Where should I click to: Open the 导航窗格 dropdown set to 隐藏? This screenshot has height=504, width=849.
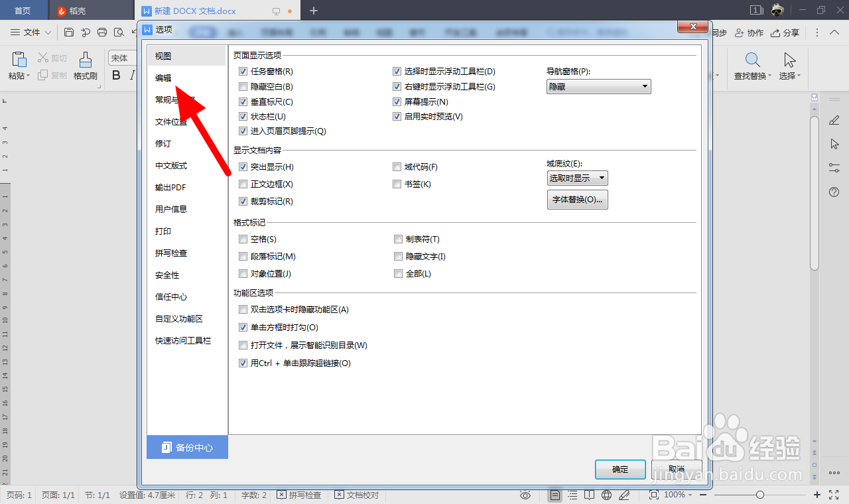point(598,86)
